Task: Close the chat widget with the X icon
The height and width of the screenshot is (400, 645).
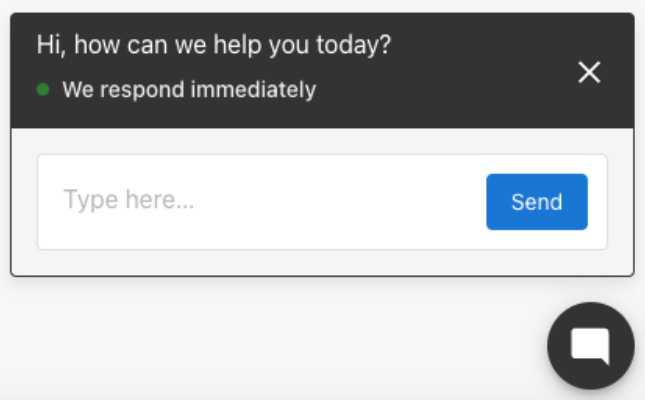Action: pos(589,72)
